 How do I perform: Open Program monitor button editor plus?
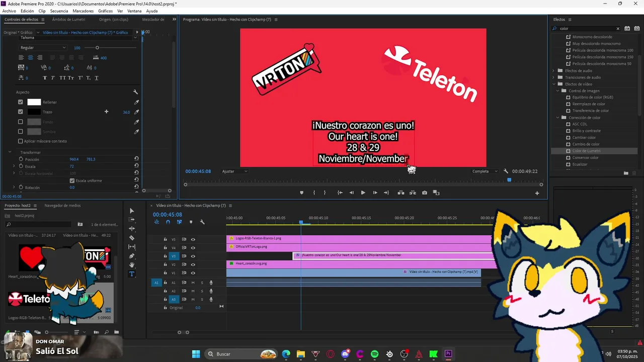(x=537, y=193)
